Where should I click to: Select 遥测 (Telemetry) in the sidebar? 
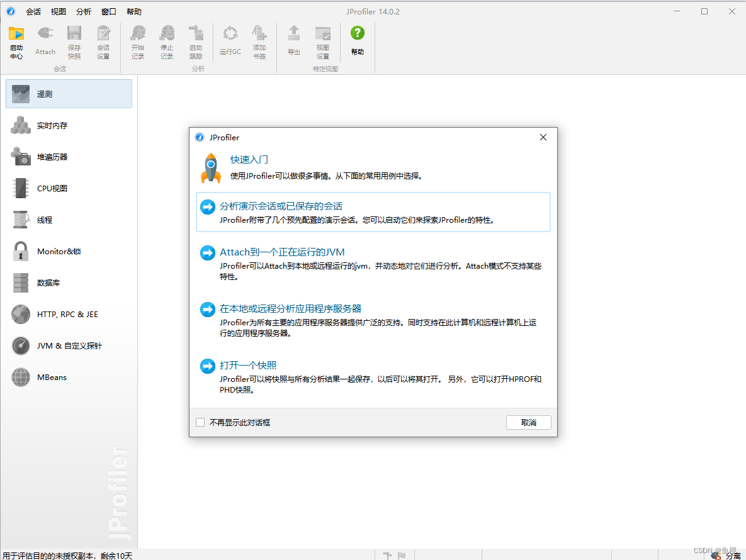[69, 94]
